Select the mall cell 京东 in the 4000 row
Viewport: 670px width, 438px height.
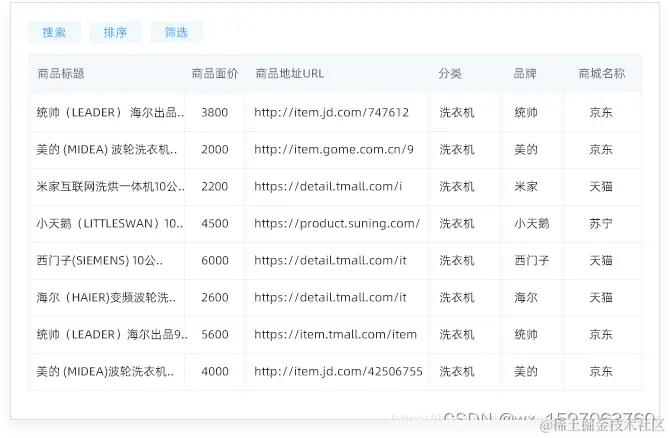tap(601, 371)
